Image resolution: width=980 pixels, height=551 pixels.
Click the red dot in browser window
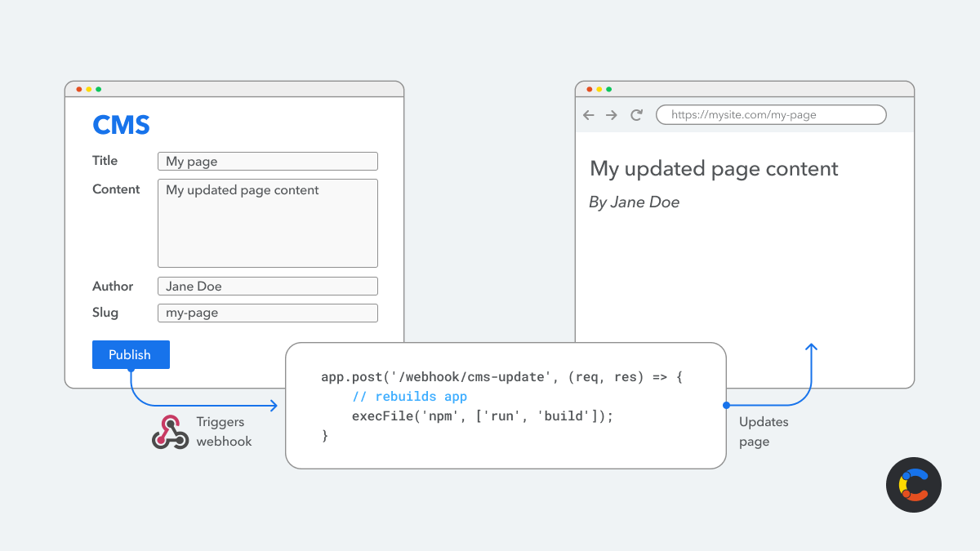pyautogui.click(x=590, y=89)
